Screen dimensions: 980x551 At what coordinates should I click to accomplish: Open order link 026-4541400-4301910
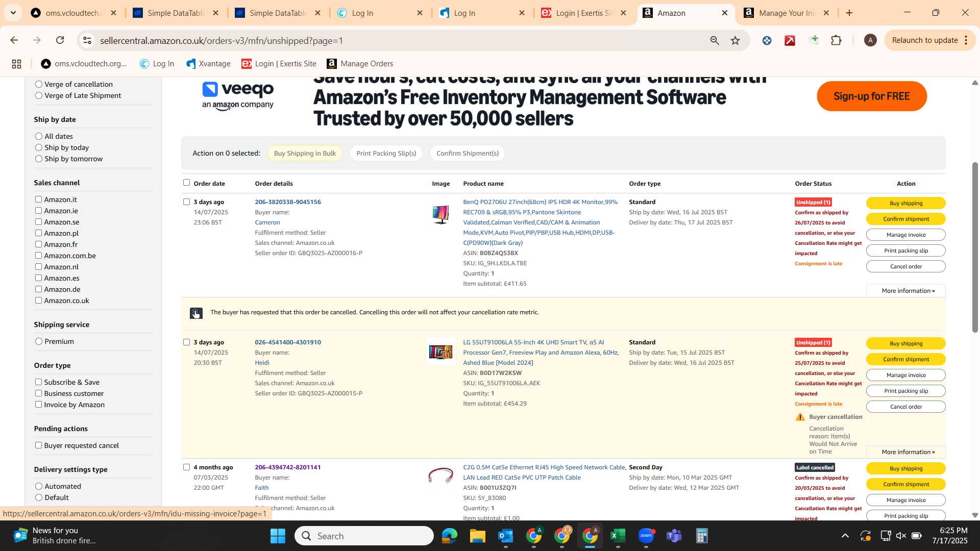pyautogui.click(x=288, y=342)
